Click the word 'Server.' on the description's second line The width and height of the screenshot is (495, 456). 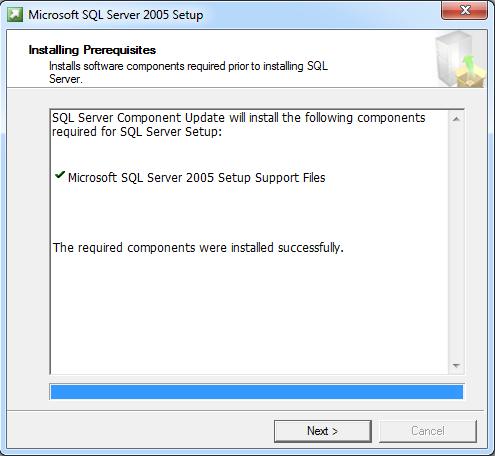(65, 79)
